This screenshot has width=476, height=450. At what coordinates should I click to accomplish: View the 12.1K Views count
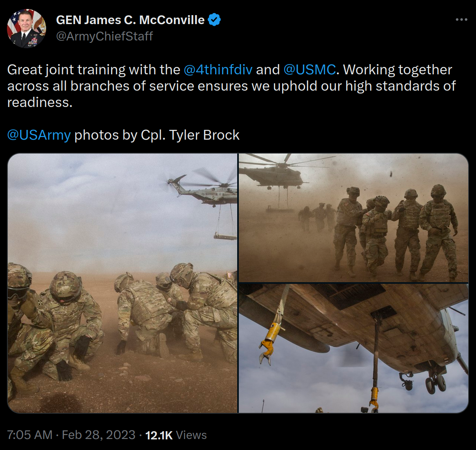coord(176,435)
